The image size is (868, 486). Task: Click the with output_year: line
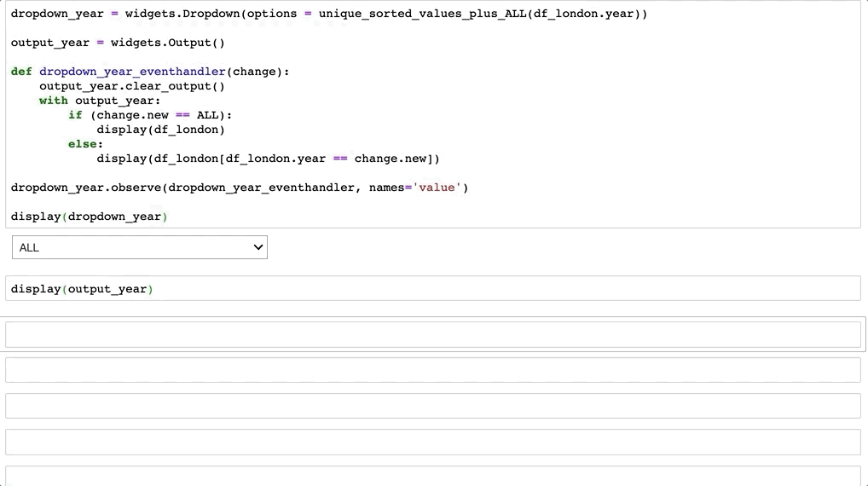click(100, 101)
